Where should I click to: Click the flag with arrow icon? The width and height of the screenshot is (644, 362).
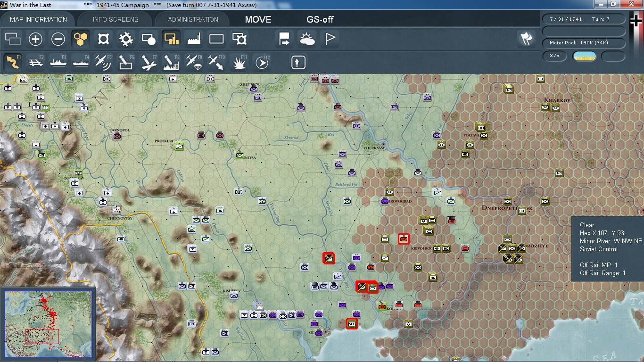pos(284,39)
